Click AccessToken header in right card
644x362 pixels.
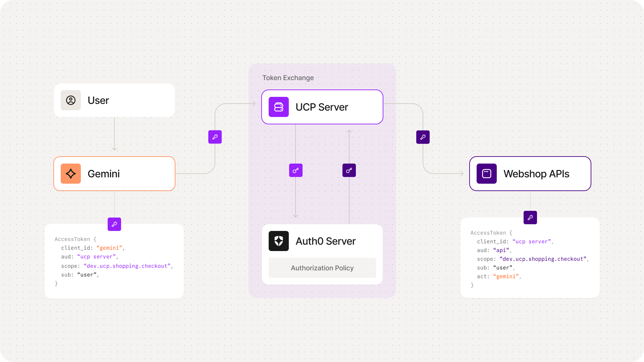491,233
